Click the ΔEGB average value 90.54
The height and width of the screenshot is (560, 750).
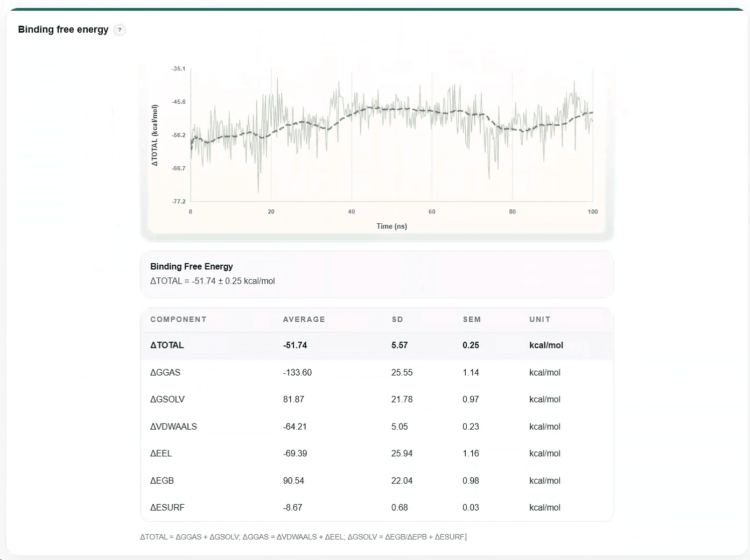(293, 480)
